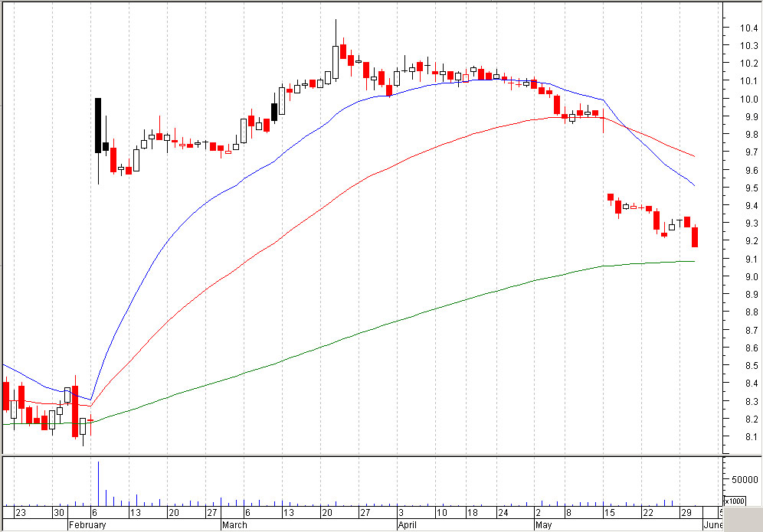Select the 8.3 price level label
The image size is (763, 532).
(x=752, y=402)
